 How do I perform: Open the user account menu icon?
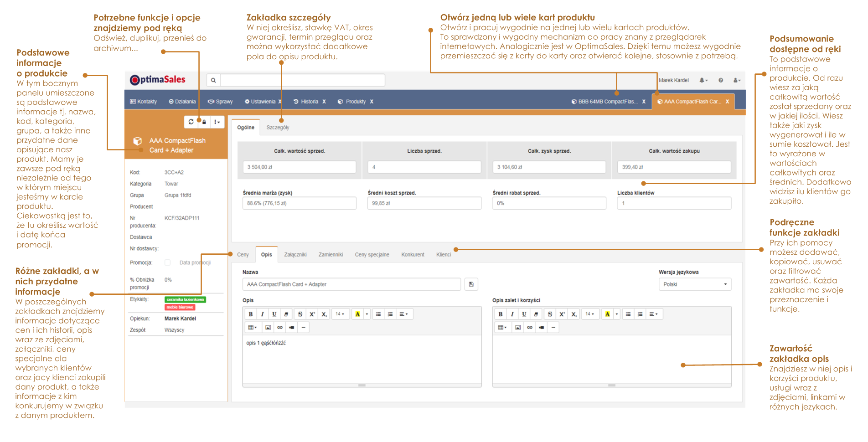pos(737,80)
